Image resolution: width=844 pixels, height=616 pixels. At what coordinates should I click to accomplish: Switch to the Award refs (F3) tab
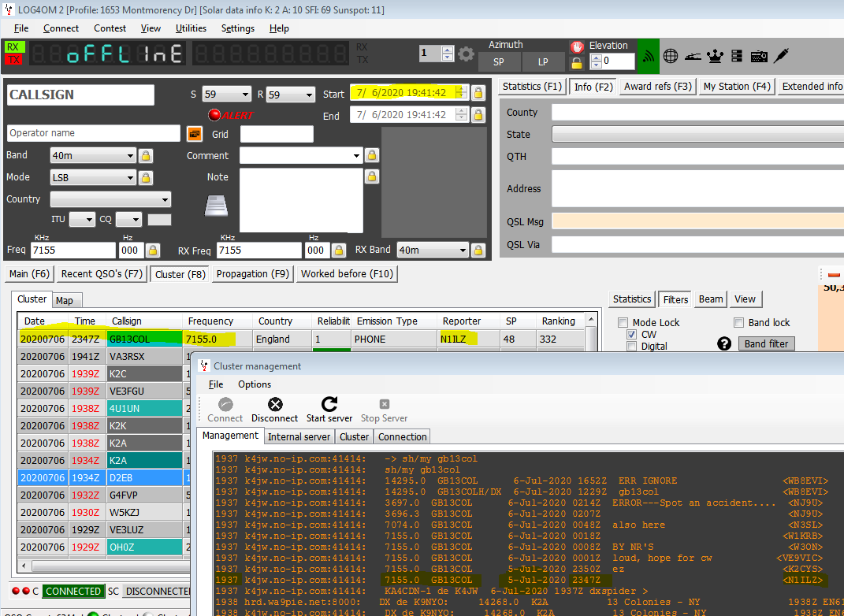[x=658, y=87]
